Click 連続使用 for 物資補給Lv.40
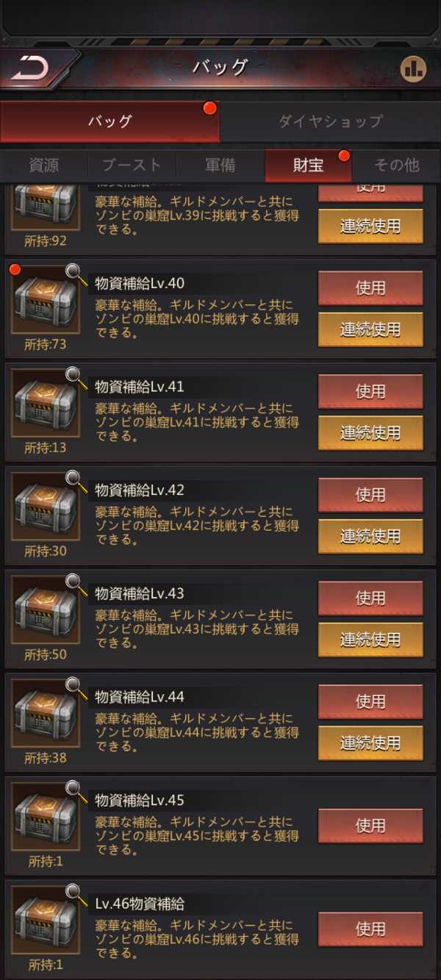Image resolution: width=441 pixels, height=980 pixels. pyautogui.click(x=370, y=329)
